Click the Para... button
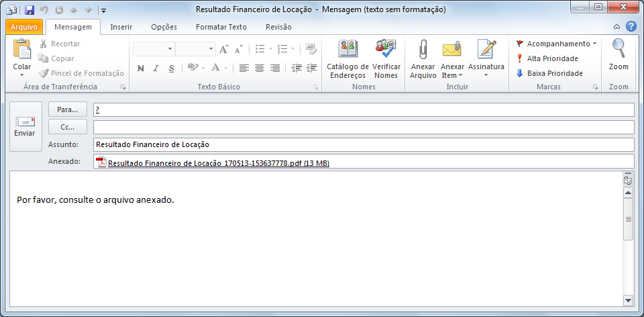 click(68, 109)
